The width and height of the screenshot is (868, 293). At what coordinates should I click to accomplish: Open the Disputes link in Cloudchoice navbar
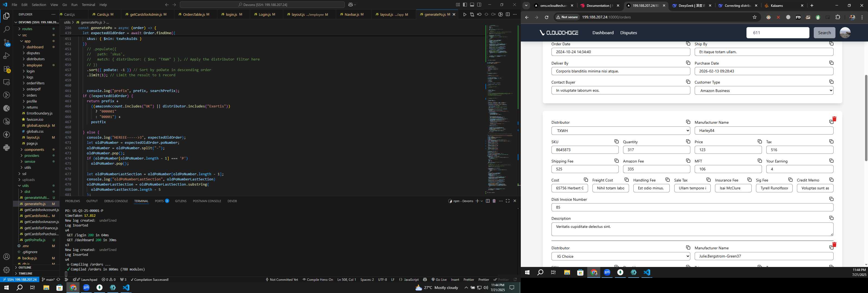(x=628, y=33)
